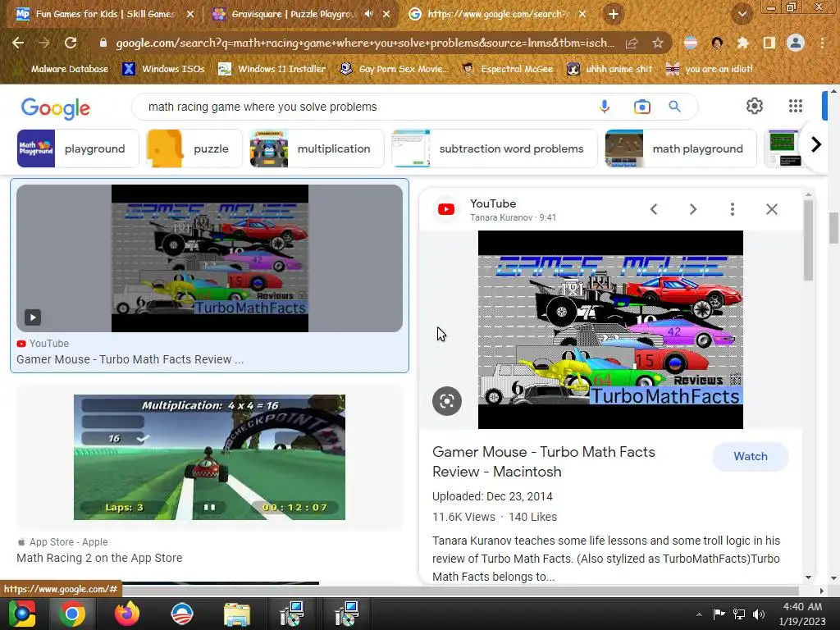Screen dimensions: 840x630
Task: Mute the Gravisquare tab audio
Action: click(368, 14)
